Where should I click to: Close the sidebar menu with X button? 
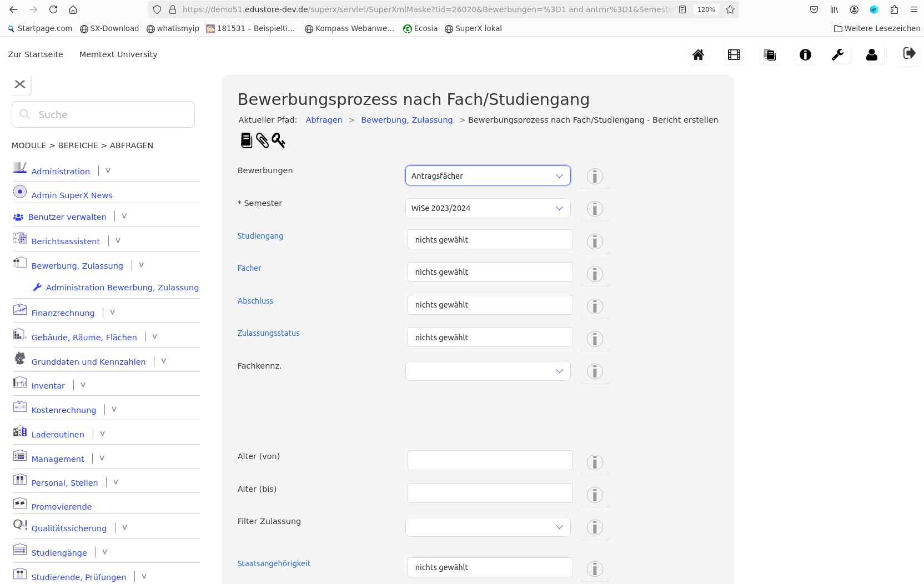20,84
